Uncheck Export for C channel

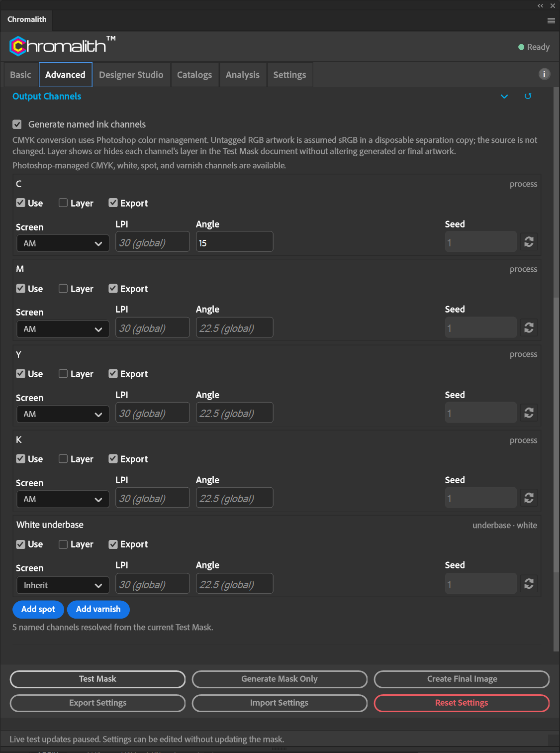click(113, 203)
